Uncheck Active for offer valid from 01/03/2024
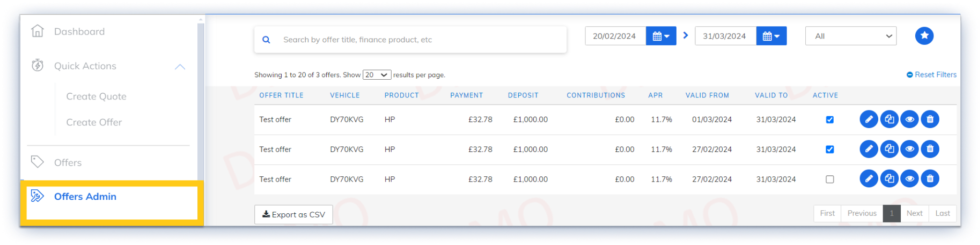 [829, 120]
